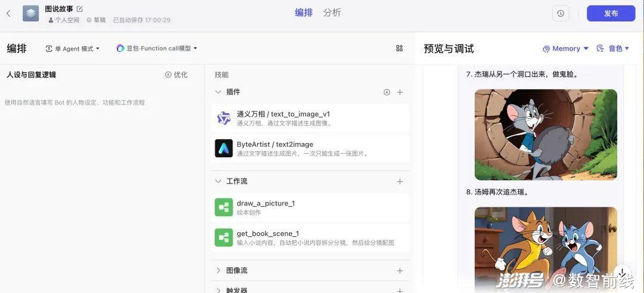
Task: Select the 编排 tab
Action: pos(304,13)
